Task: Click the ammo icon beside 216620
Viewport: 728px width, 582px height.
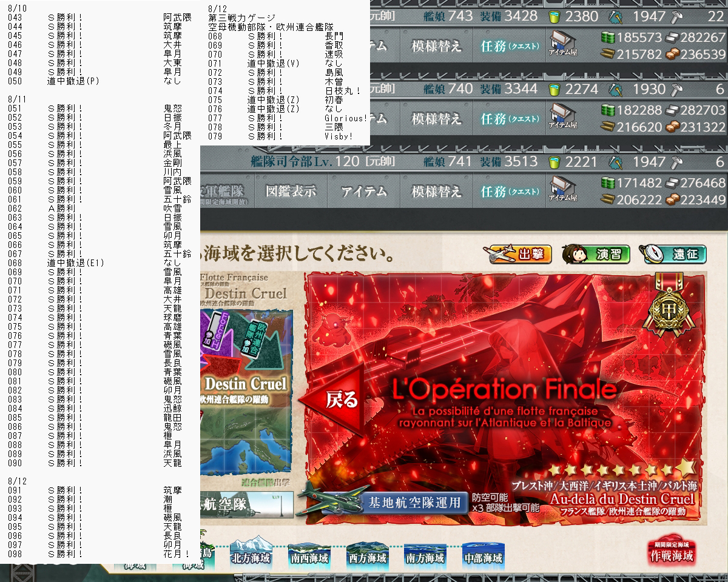Action: [607, 127]
